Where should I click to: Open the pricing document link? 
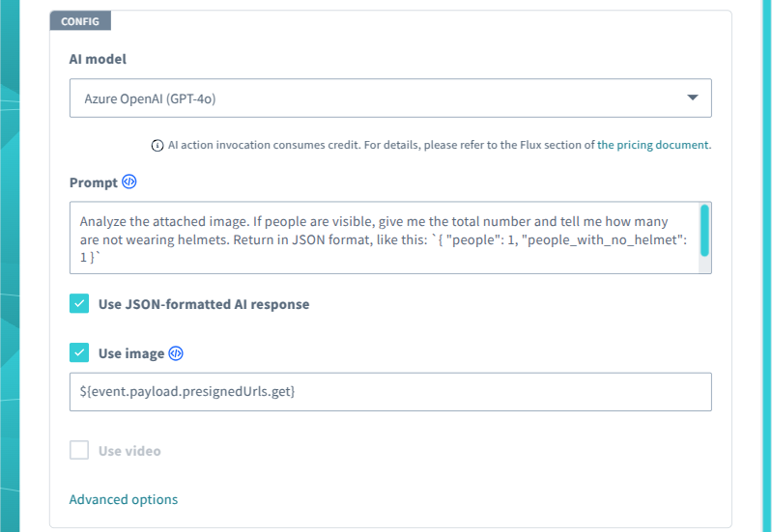pyautogui.click(x=653, y=146)
